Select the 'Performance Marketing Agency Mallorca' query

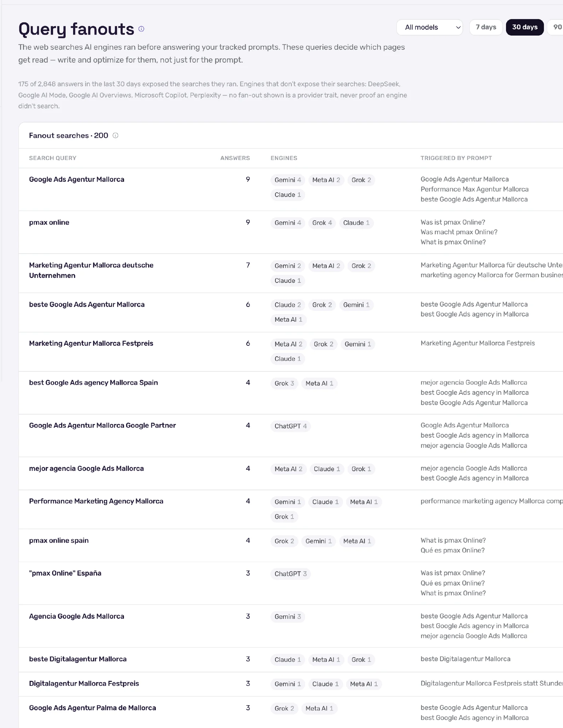pyautogui.click(x=96, y=501)
